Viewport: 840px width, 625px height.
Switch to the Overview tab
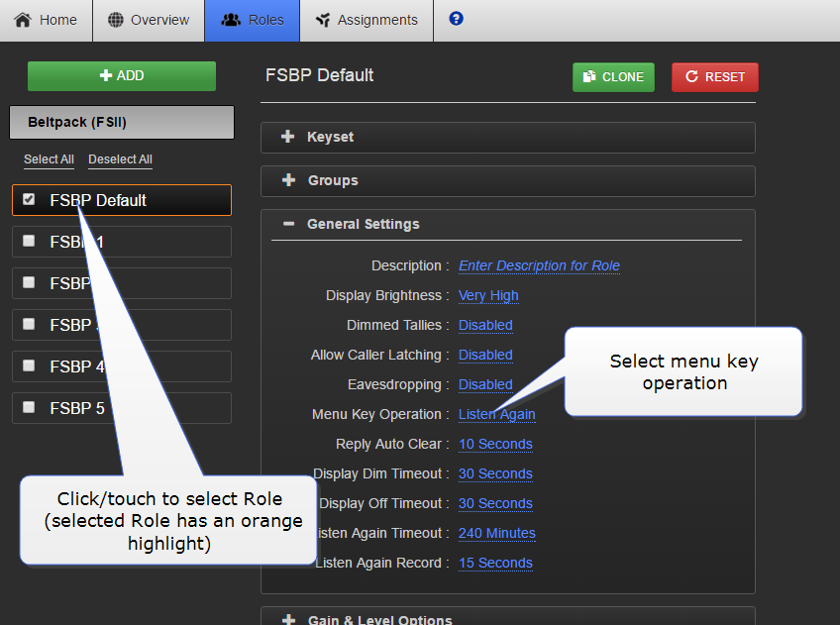(149, 20)
